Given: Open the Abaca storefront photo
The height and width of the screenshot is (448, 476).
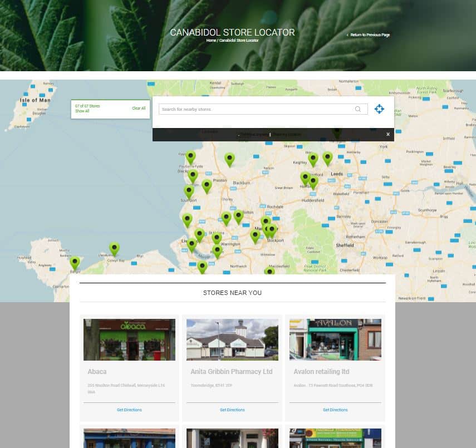Looking at the screenshot, I should [x=129, y=339].
